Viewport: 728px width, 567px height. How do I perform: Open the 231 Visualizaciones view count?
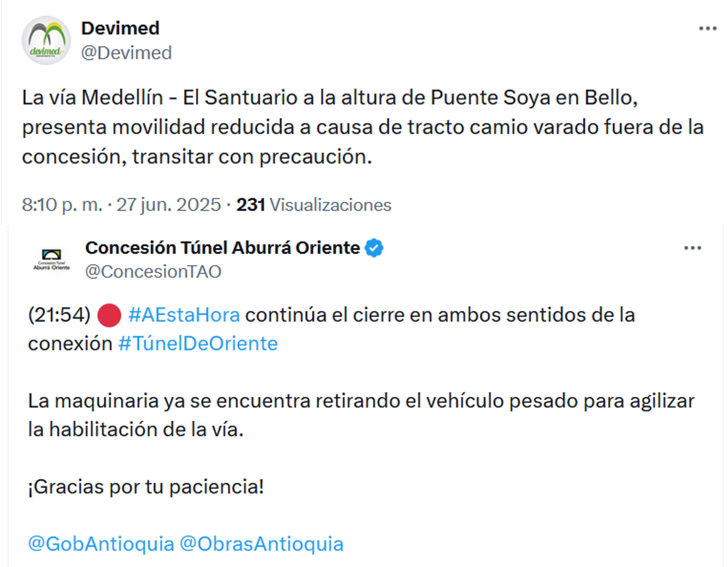coord(314,204)
